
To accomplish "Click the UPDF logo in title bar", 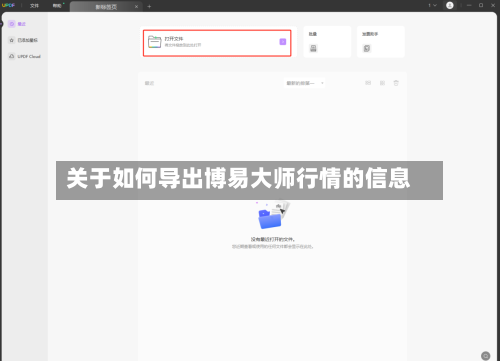I will (8, 5).
